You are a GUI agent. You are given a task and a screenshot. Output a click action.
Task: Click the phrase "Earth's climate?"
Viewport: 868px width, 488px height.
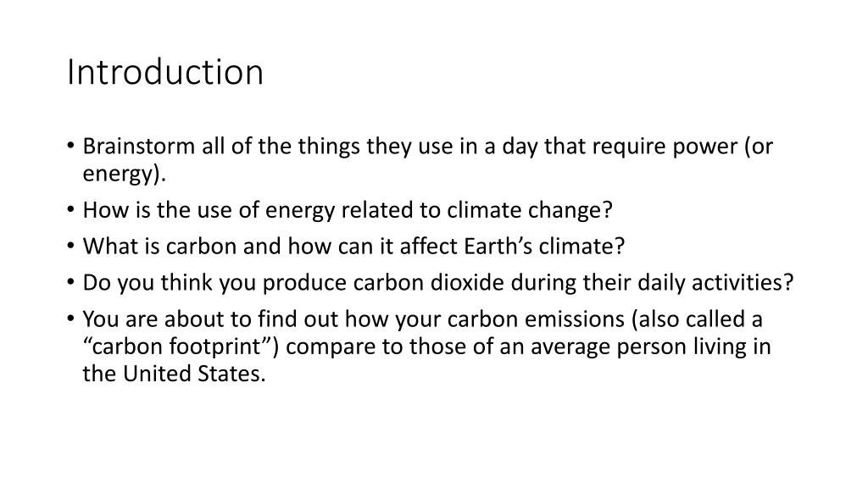pos(547,246)
